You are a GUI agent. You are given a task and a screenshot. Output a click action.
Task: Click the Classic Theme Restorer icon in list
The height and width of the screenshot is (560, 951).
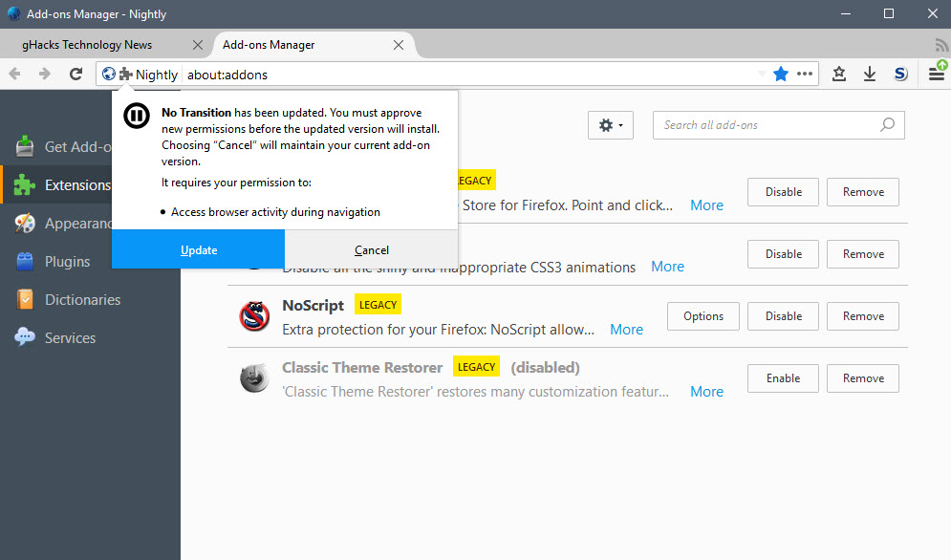click(x=254, y=378)
